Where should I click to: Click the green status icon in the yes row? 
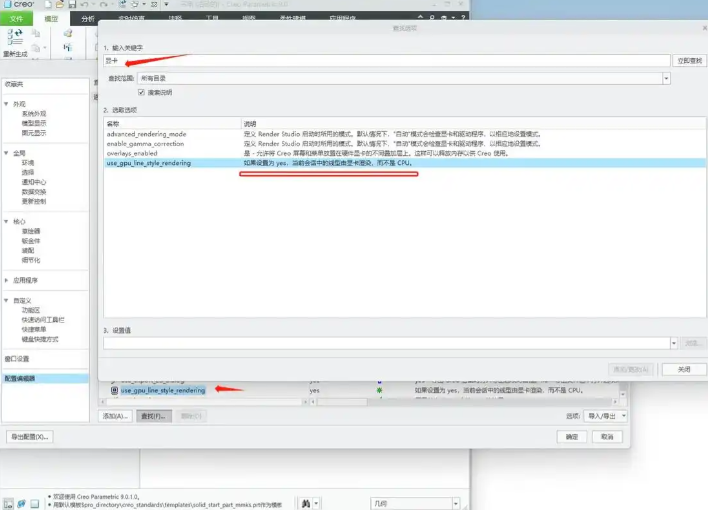coord(379,389)
